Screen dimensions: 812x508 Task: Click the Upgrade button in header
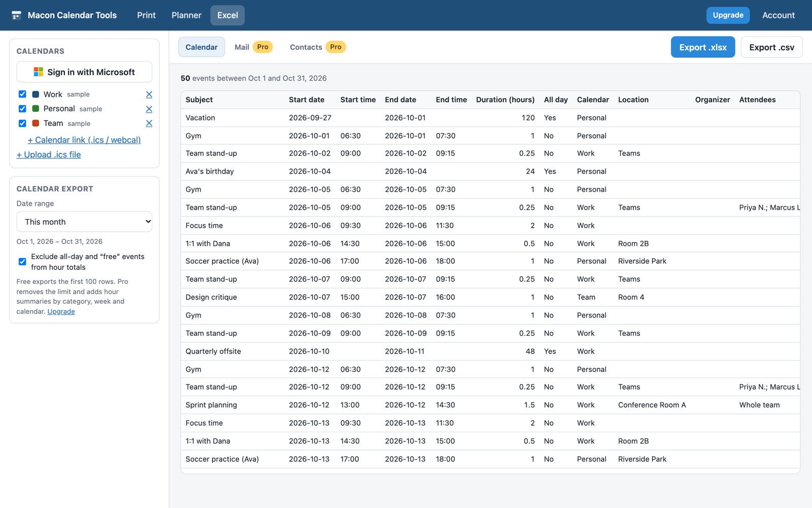tap(728, 15)
